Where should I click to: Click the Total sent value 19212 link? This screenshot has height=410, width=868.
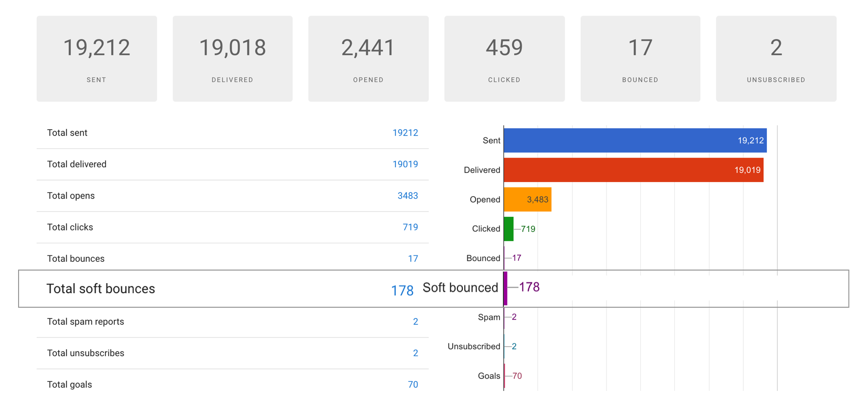[405, 133]
